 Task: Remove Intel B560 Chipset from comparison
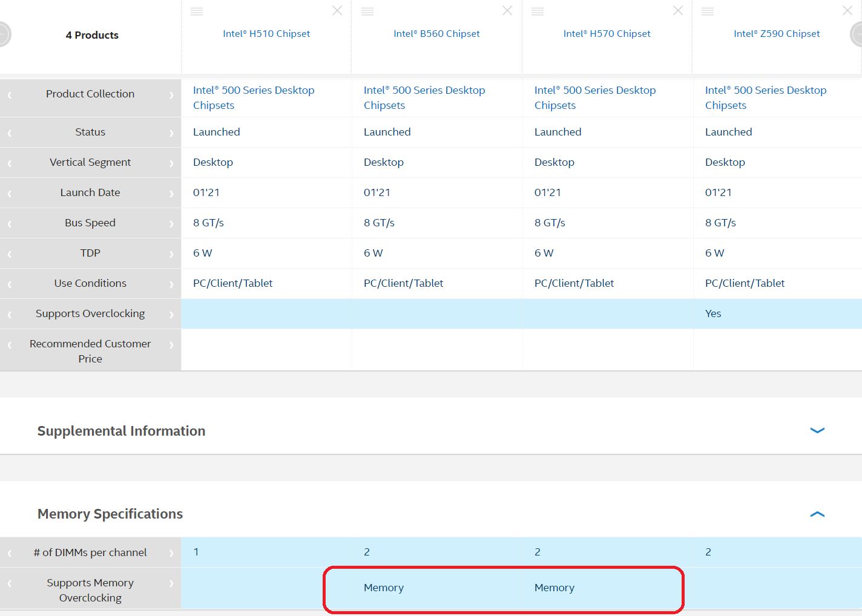pyautogui.click(x=507, y=10)
